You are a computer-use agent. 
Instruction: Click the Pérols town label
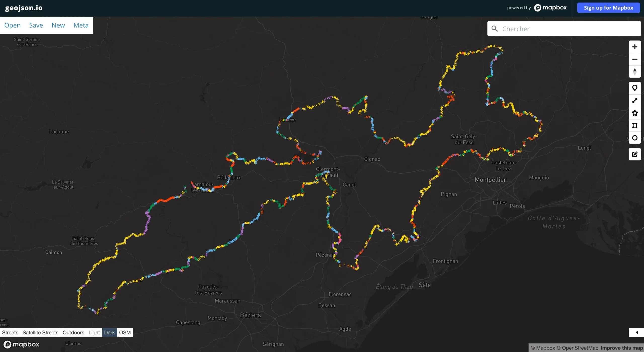(517, 206)
